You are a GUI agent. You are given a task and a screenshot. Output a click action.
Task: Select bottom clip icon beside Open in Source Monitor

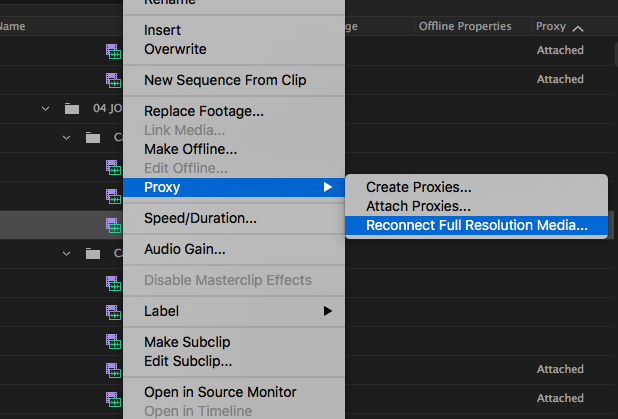[x=113, y=399]
